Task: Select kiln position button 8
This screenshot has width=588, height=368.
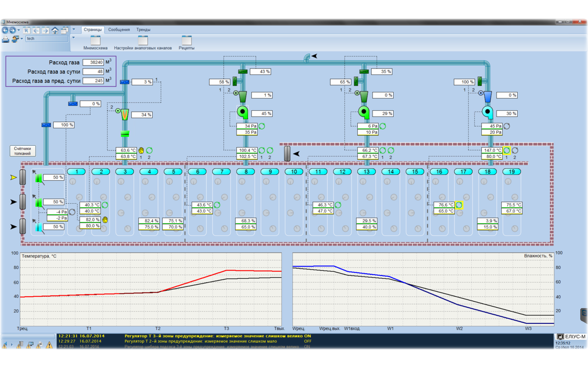Action: coord(246,172)
